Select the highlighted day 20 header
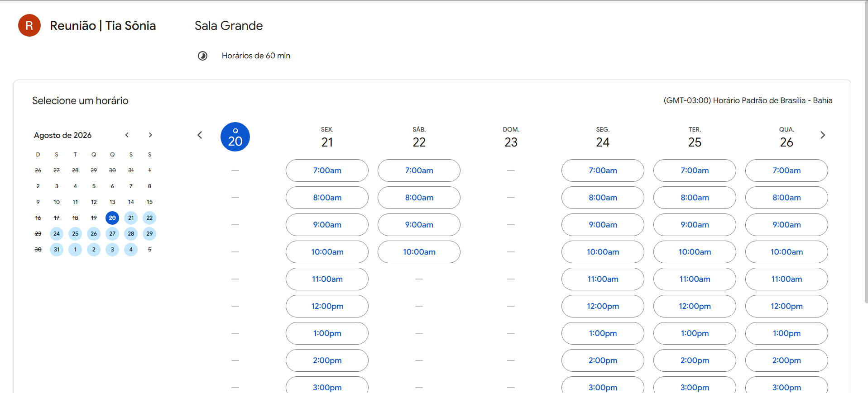 (x=235, y=137)
